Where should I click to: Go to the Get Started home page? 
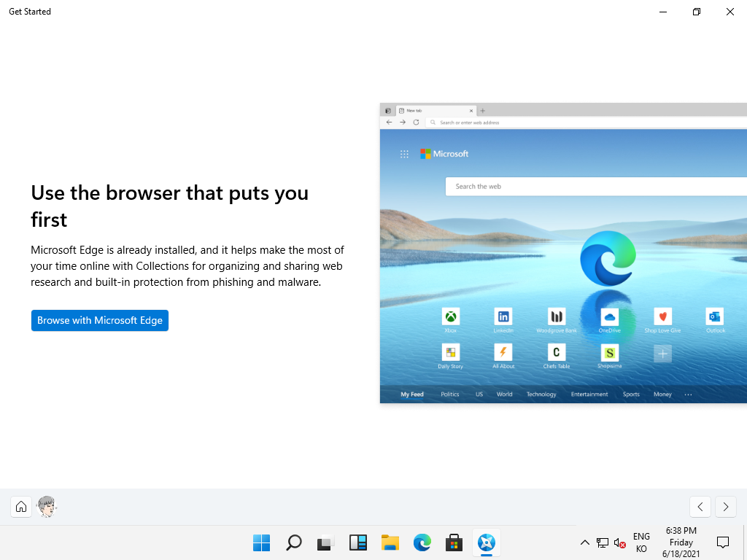(21, 507)
